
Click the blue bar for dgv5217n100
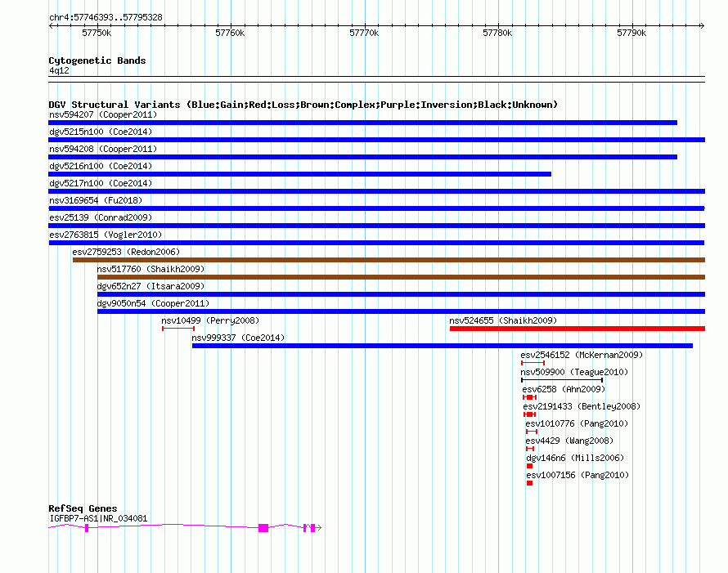click(376, 191)
